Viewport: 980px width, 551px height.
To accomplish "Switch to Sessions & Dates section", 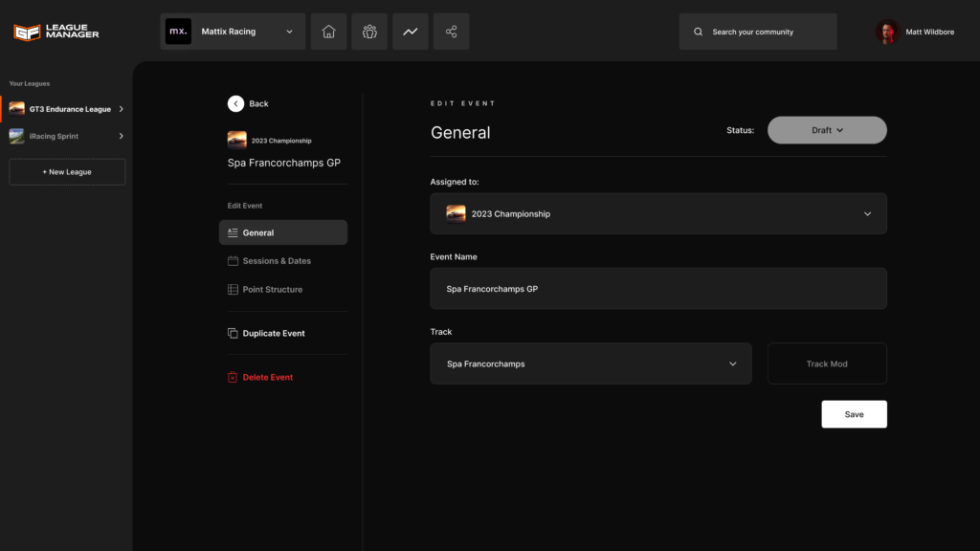I will (276, 261).
